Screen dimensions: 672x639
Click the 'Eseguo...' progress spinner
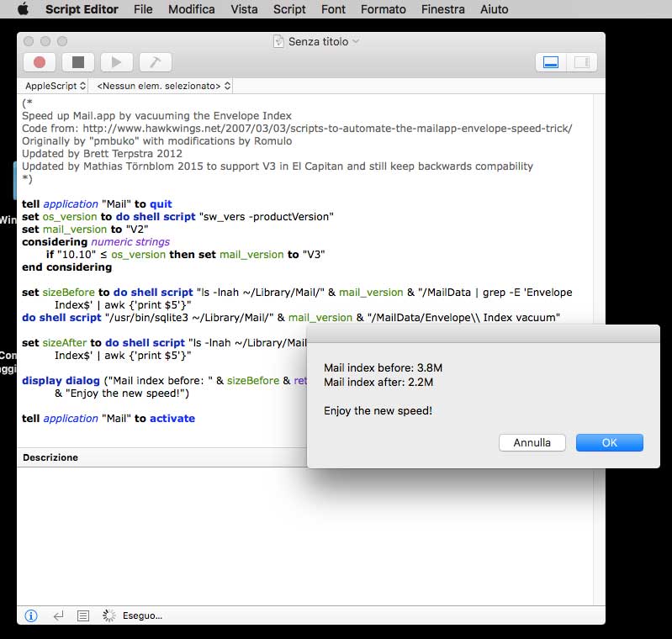tap(108, 615)
